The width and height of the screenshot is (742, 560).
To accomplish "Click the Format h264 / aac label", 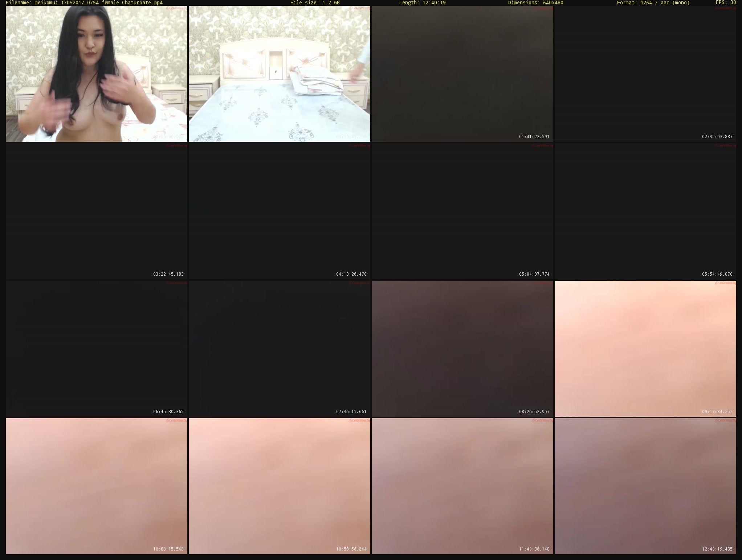I will [x=653, y=3].
